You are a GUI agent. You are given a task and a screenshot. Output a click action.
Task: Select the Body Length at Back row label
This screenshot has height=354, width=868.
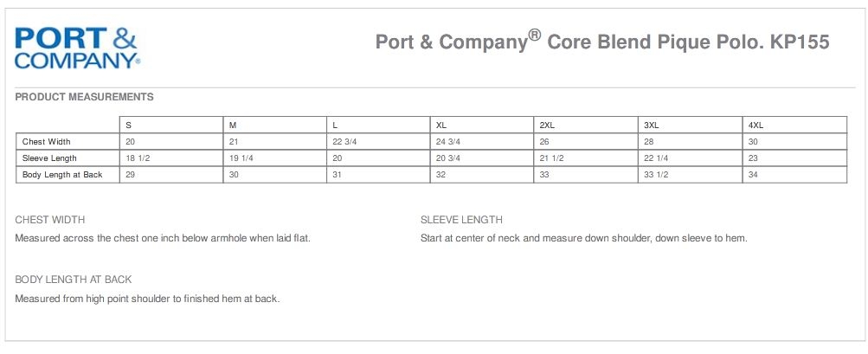coord(62,175)
